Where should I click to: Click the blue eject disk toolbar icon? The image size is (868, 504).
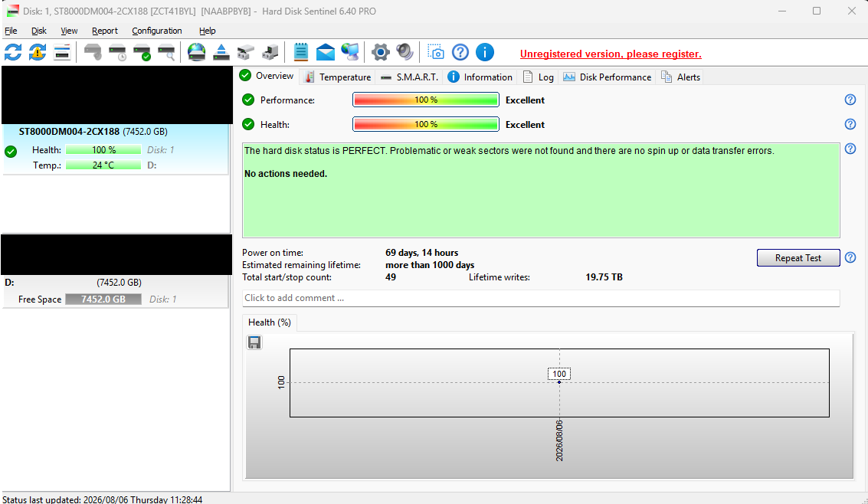pos(221,53)
